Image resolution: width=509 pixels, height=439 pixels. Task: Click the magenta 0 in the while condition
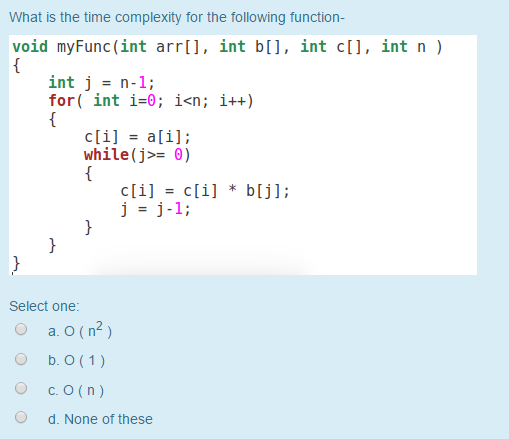(x=178, y=155)
